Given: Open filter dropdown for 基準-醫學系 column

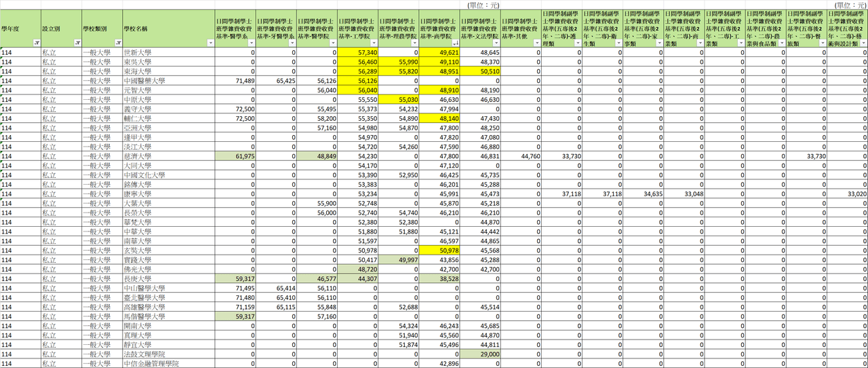Looking at the screenshot, I should point(252,43).
